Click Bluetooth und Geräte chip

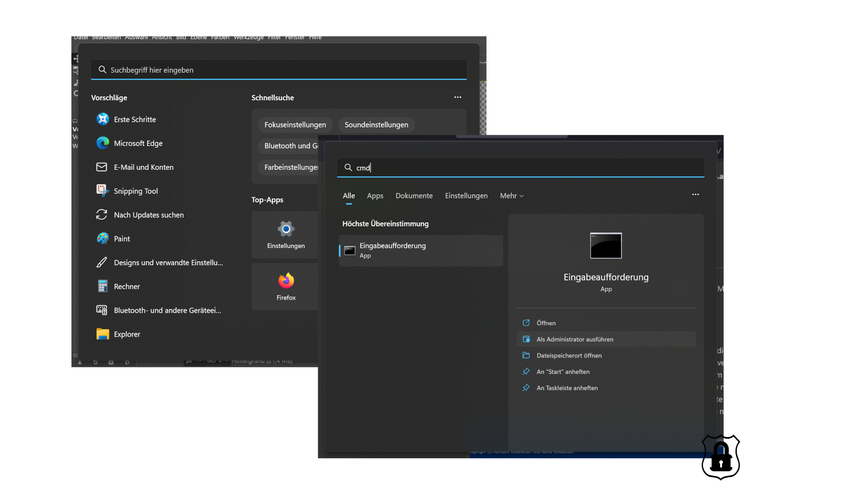(x=288, y=146)
